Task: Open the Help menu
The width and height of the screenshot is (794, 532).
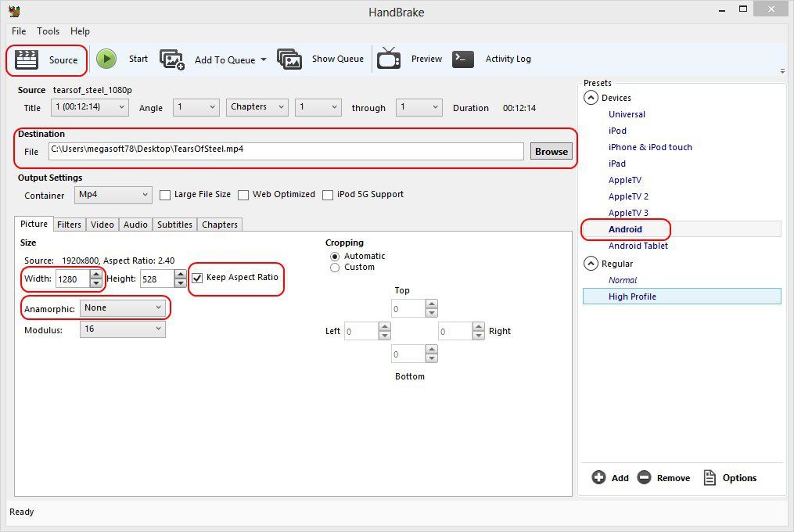Action: tap(80, 31)
